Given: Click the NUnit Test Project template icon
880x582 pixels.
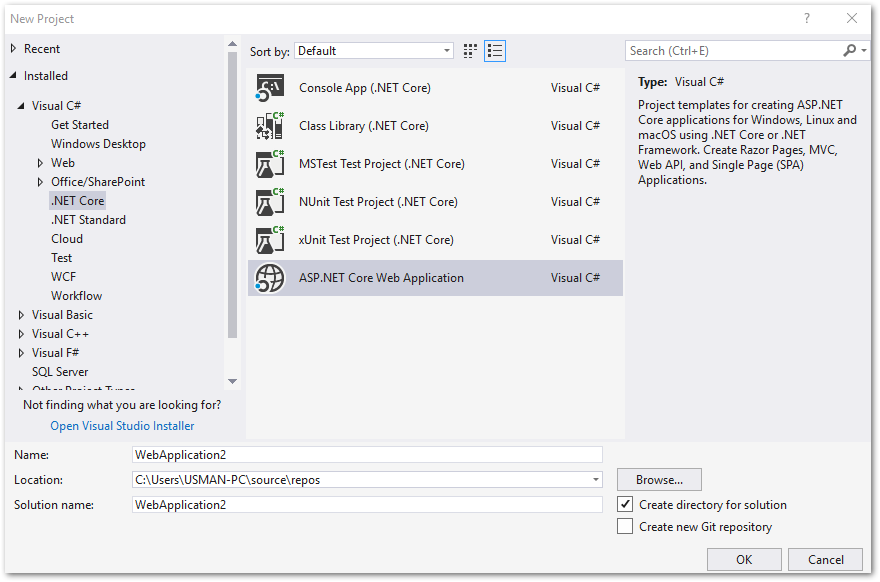Looking at the screenshot, I should (x=268, y=201).
